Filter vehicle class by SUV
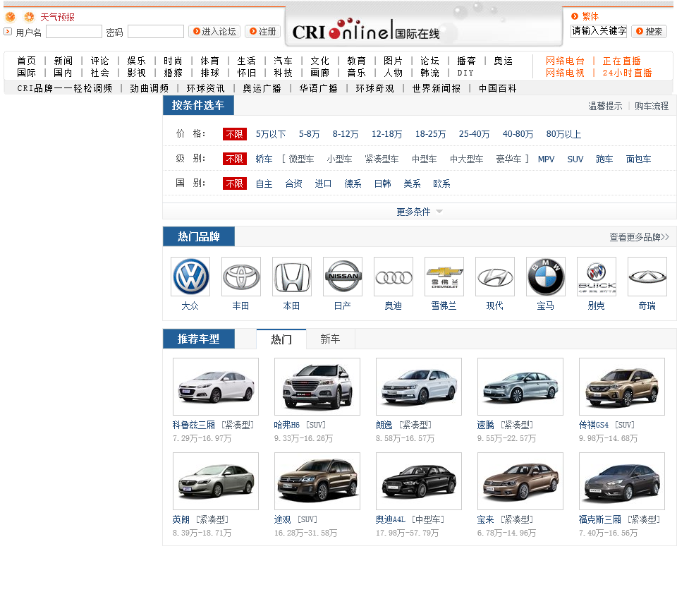This screenshot has height=616, width=677. (575, 159)
